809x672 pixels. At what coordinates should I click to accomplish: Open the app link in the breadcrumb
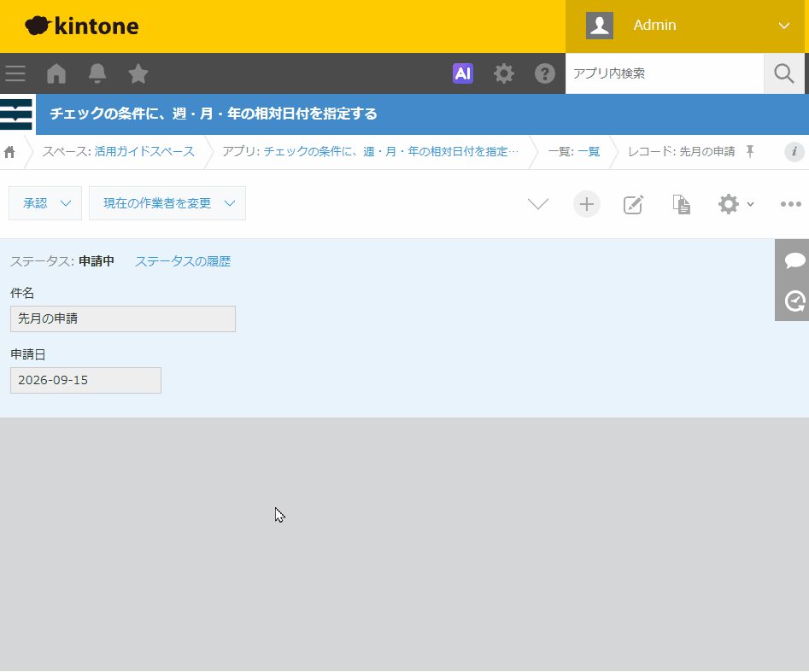(x=391, y=152)
